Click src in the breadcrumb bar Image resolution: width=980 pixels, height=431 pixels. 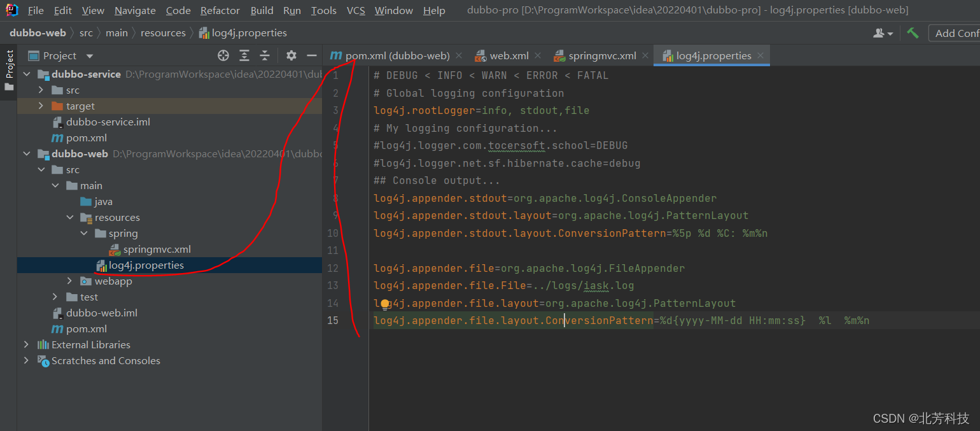coord(86,32)
